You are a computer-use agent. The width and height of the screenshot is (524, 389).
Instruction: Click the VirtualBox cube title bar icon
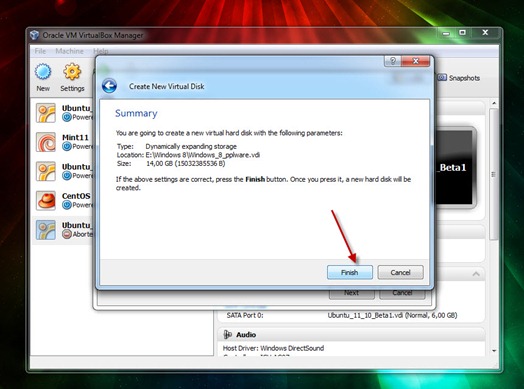(34, 35)
